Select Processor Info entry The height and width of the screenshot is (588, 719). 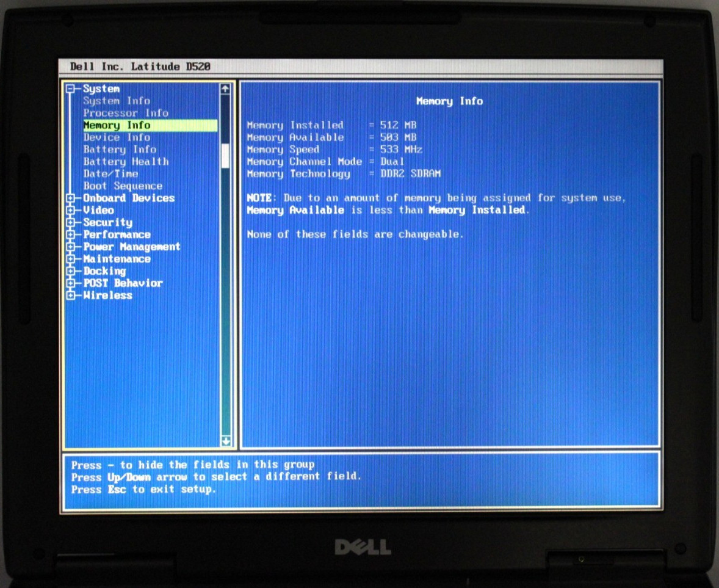click(126, 113)
